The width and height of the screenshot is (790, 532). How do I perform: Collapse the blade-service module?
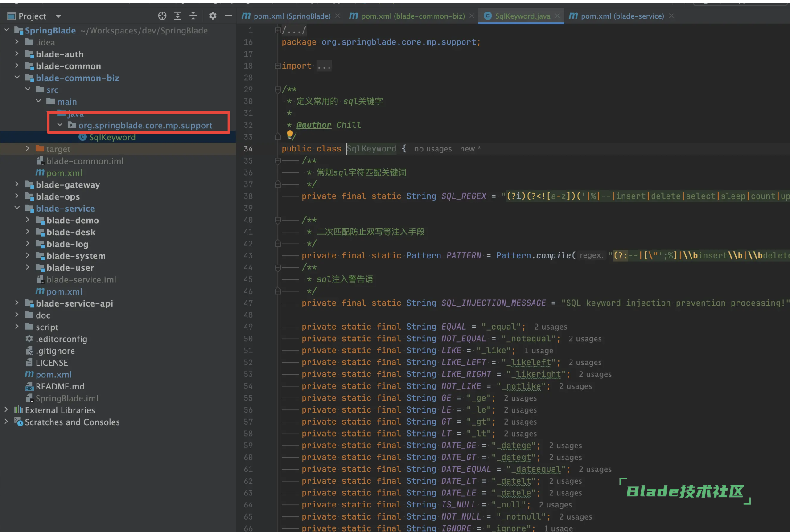pyautogui.click(x=17, y=208)
